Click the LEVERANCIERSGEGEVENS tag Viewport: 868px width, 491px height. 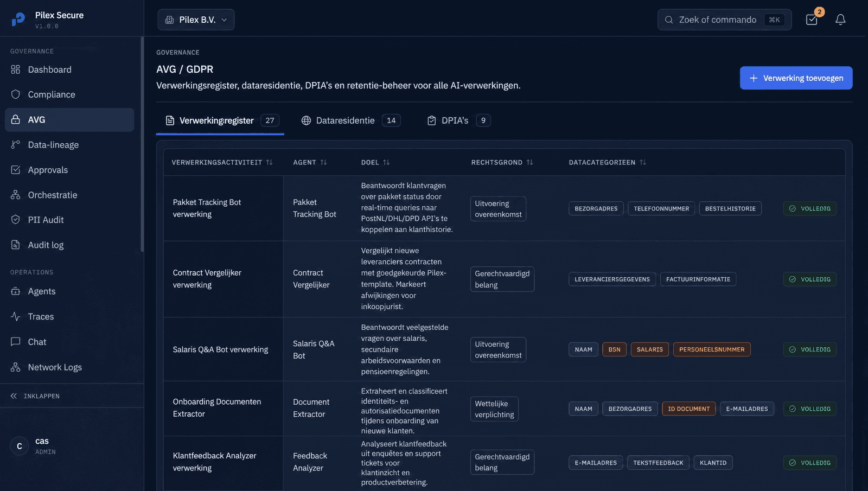pyautogui.click(x=612, y=279)
